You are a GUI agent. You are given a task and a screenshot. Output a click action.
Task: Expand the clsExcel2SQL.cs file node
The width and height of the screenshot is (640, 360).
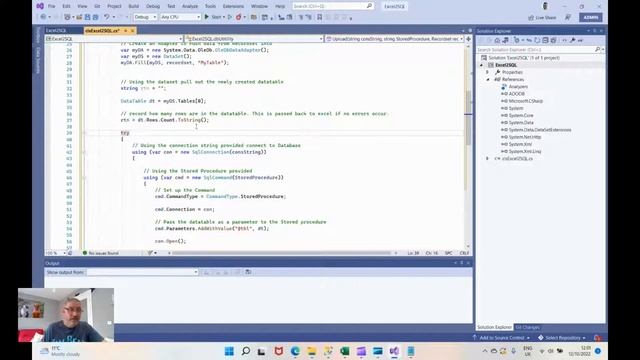(x=487, y=158)
